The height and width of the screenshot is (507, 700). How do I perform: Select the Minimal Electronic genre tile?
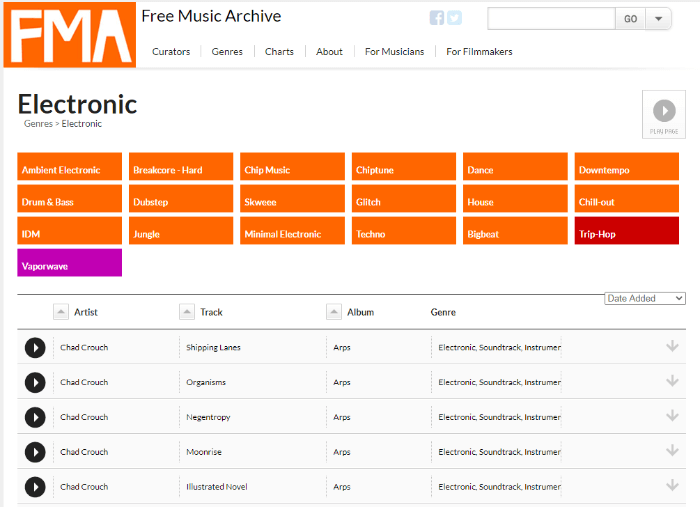click(x=292, y=231)
